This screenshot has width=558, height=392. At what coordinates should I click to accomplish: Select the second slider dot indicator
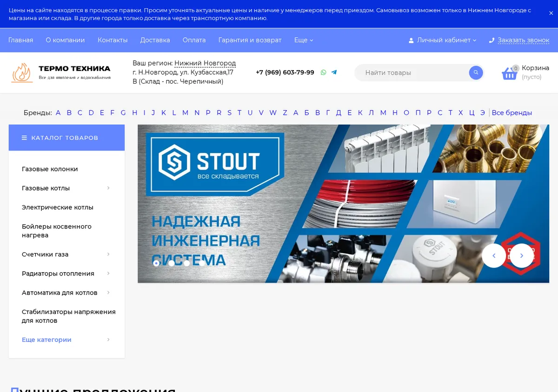coord(172,263)
